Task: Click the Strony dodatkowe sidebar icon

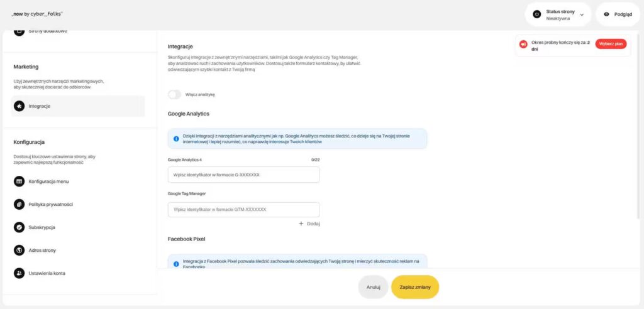Action: 19,31
